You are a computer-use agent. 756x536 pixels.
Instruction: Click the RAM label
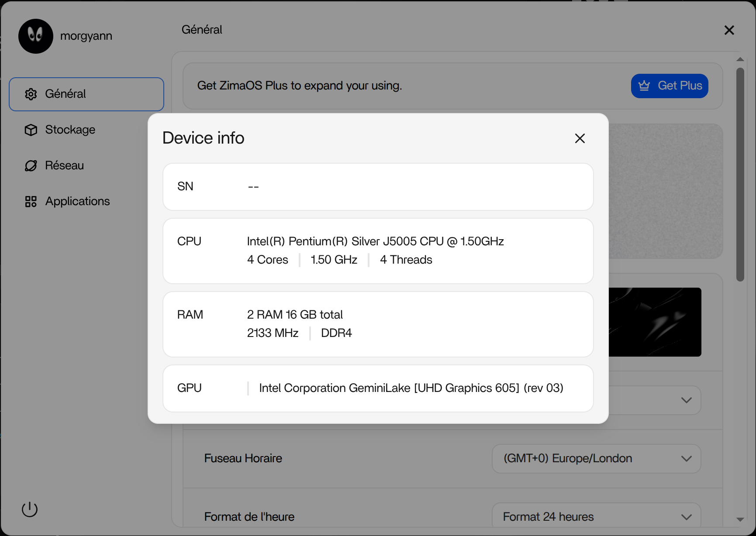[190, 315]
